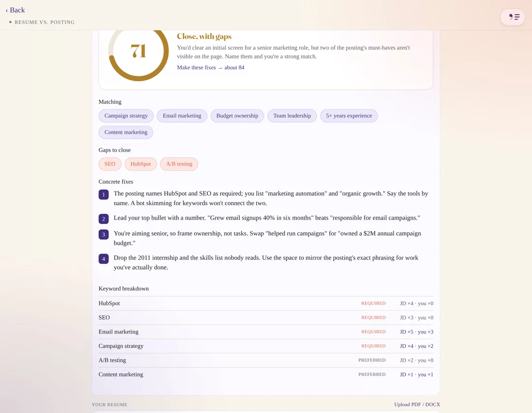The width and height of the screenshot is (532, 413).
Task: Click the Gaps to close label
Action: [115, 150]
